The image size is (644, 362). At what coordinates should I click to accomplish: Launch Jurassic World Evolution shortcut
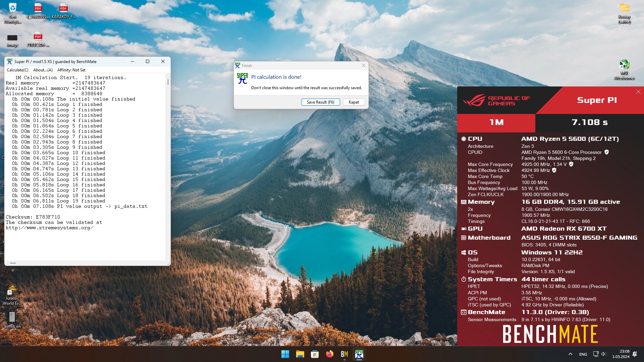[x=12, y=295]
